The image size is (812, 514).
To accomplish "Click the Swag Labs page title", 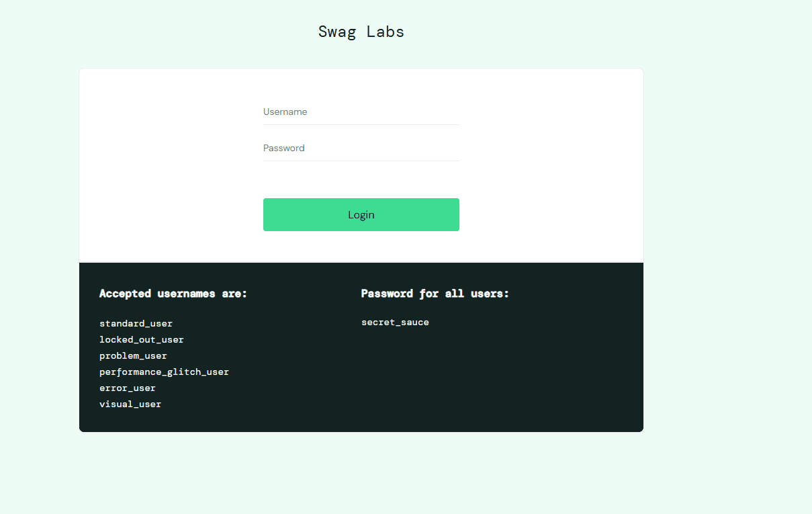I will 361,31.
